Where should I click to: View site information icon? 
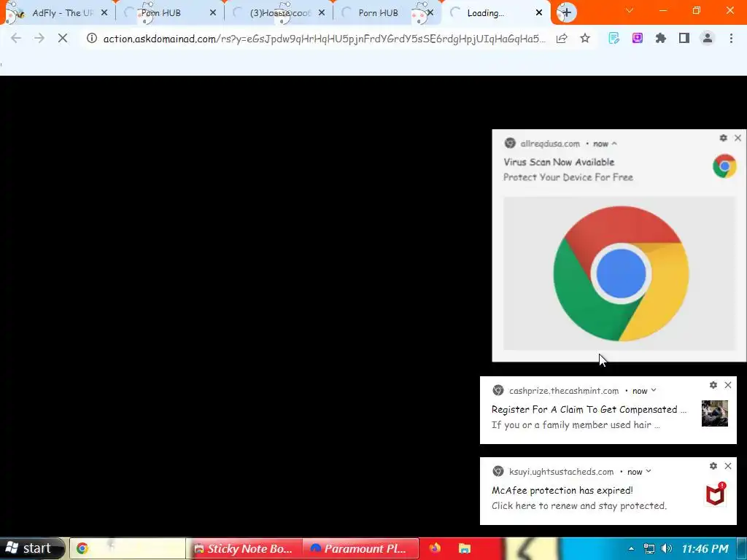point(91,38)
